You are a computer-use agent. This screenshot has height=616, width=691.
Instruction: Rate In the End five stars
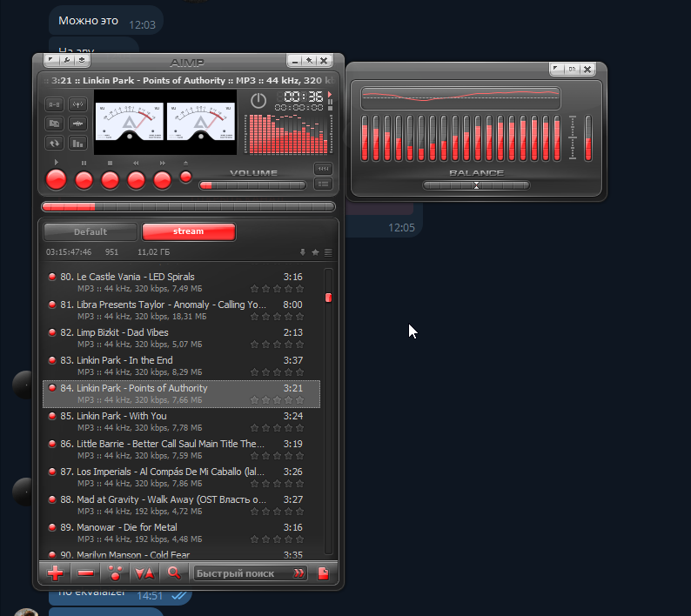(x=299, y=372)
